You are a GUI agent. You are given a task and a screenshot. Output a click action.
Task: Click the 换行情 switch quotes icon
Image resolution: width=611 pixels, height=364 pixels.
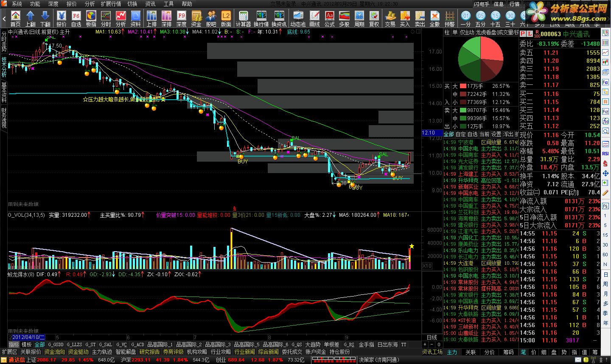point(261,19)
